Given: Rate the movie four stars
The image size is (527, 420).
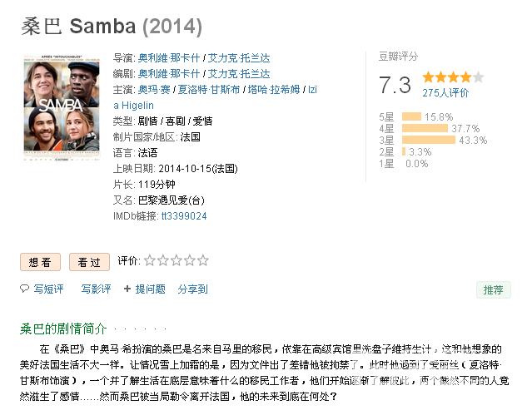Looking at the screenshot, I should pos(190,260).
